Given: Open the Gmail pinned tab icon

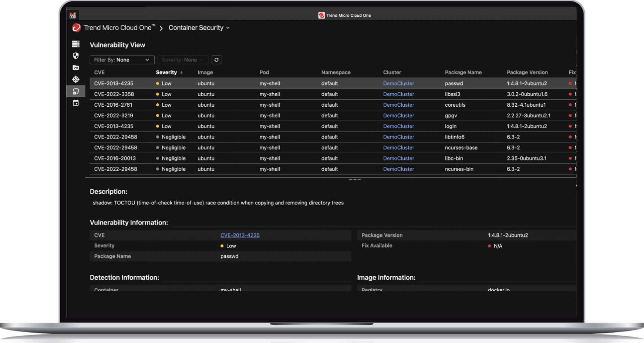Looking at the screenshot, I should [x=73, y=15].
